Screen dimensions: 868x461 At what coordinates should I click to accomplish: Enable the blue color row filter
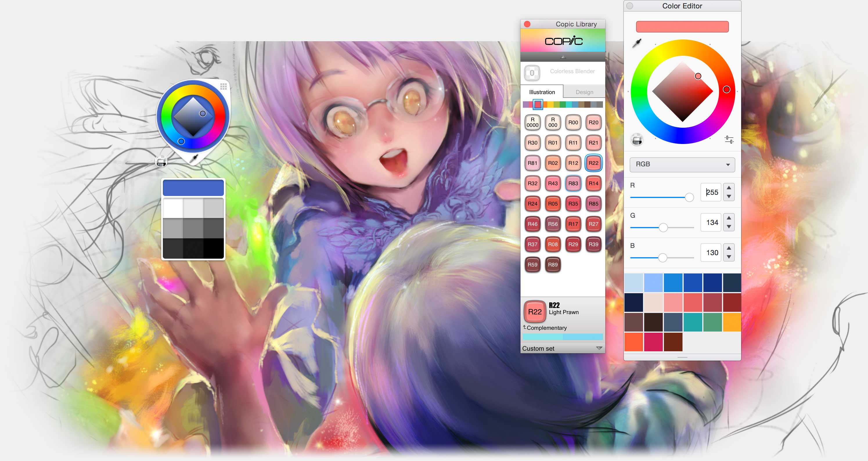pos(576,105)
